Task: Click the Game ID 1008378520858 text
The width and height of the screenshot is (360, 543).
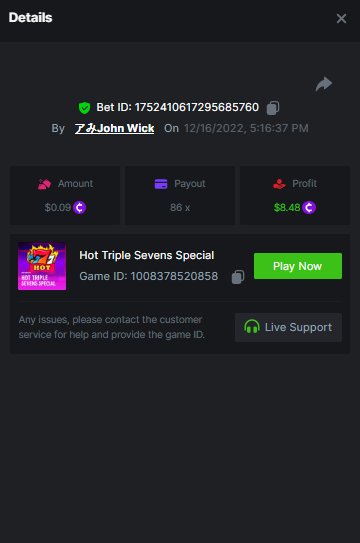Action: click(148, 276)
